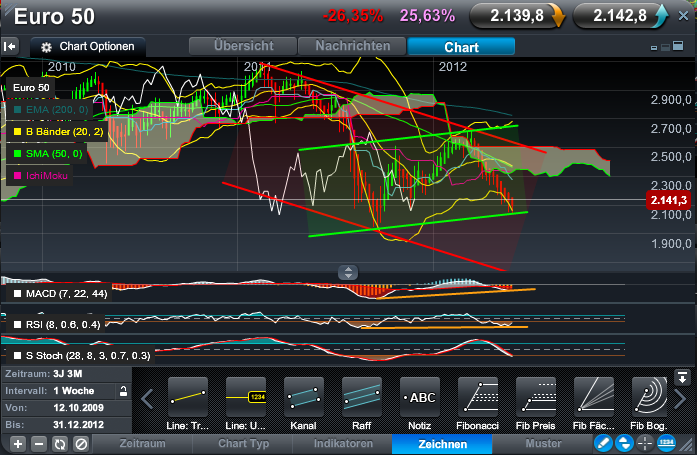Refresh the chart with the reload icon
The width and height of the screenshot is (697, 455).
pos(60,444)
